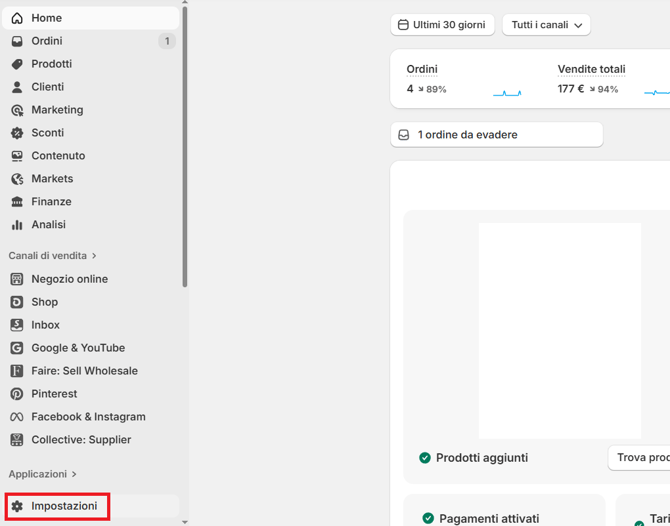The height and width of the screenshot is (526, 670).
Task: Open Negozio online sales channel
Action: [69, 279]
